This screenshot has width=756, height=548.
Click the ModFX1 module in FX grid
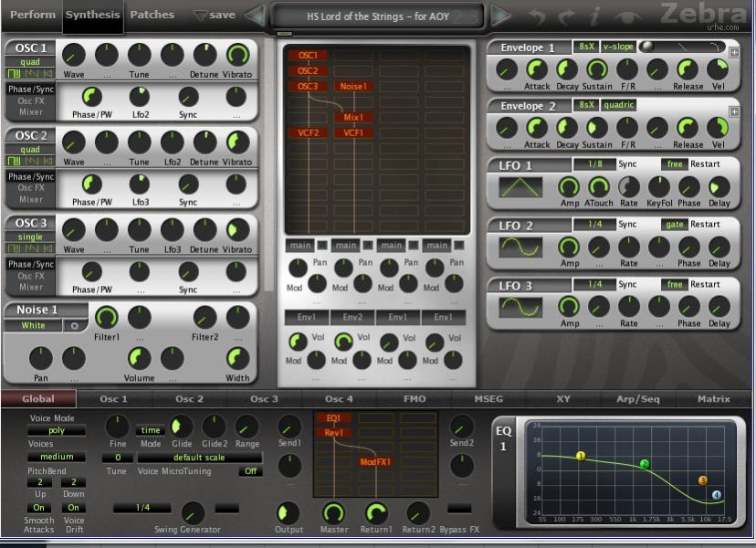click(375, 461)
